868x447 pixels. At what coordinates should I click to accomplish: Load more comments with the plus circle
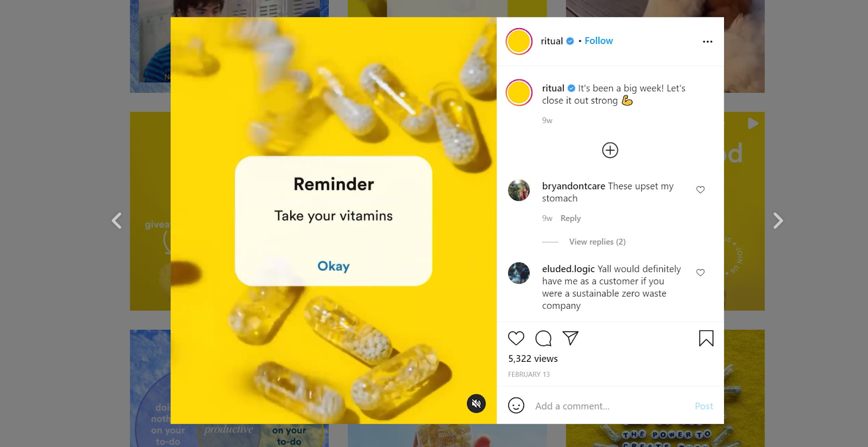(x=610, y=150)
